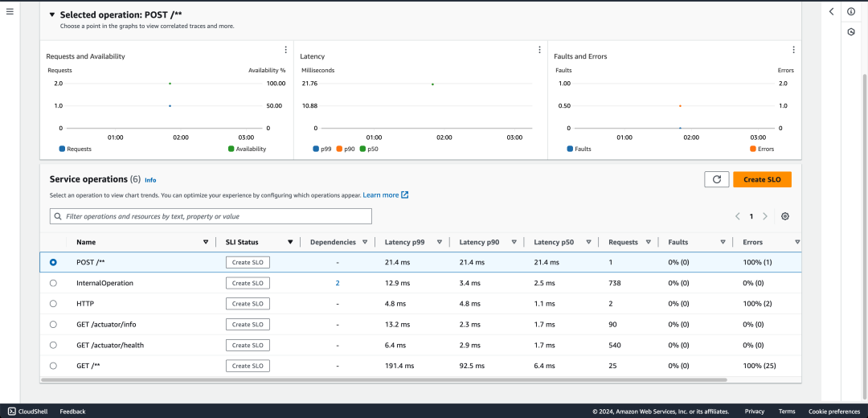Sort by Latency p90 column

[x=514, y=242]
